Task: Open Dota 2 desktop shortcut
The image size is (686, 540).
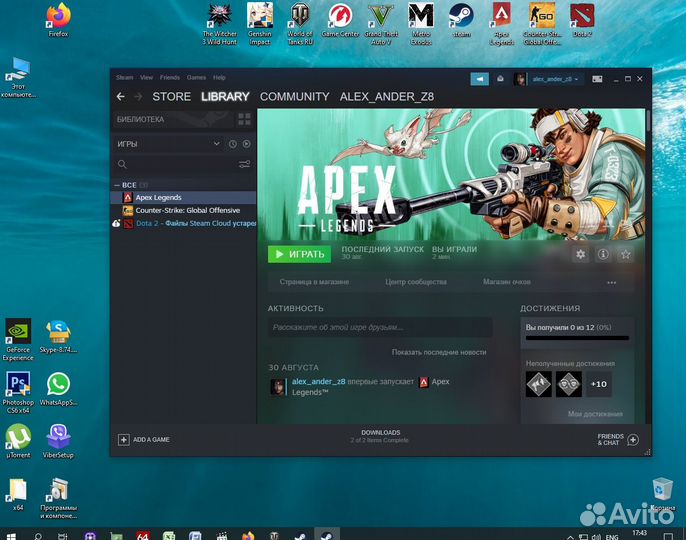Action: (582, 20)
